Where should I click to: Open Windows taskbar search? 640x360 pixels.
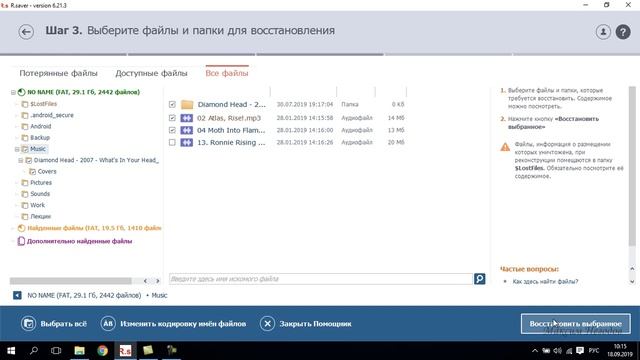[x=34, y=351]
